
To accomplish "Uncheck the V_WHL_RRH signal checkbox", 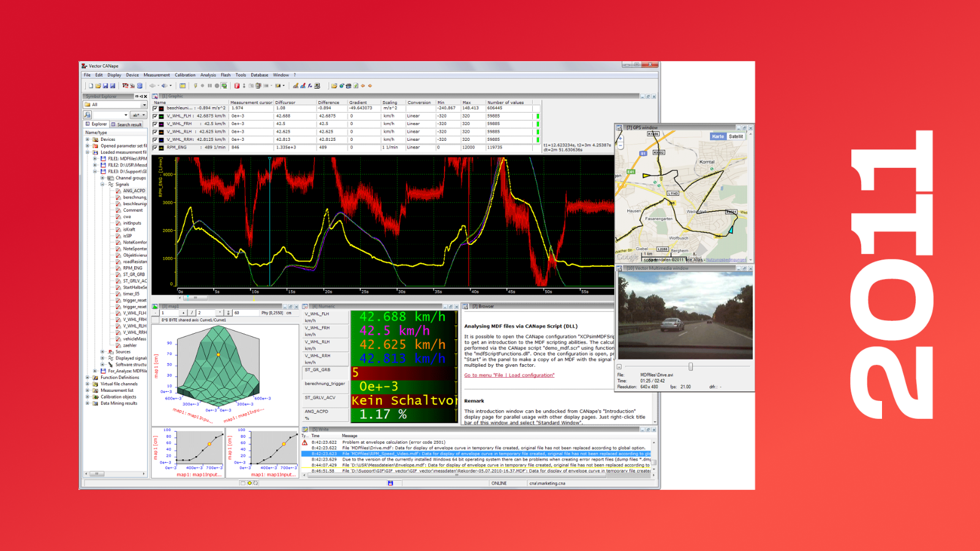I will 155,140.
